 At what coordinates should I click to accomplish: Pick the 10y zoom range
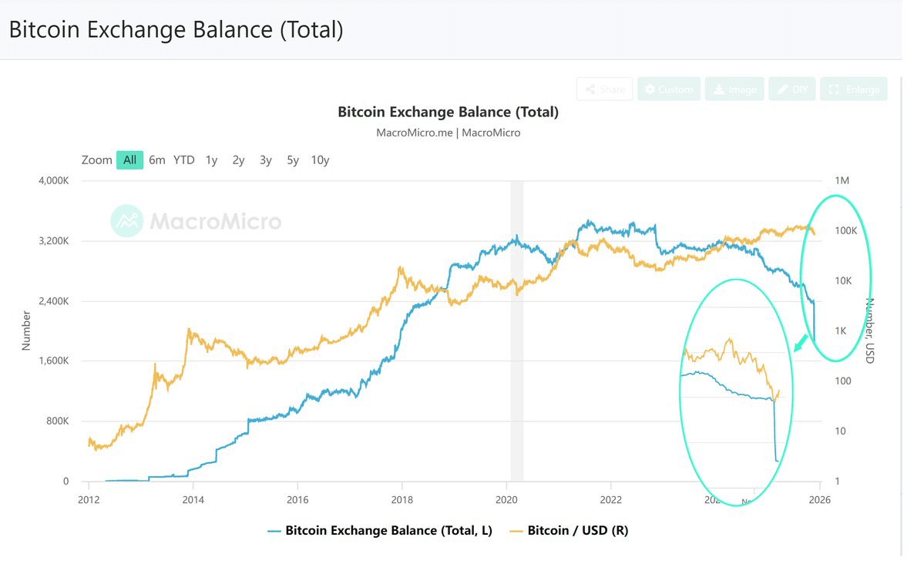(320, 160)
